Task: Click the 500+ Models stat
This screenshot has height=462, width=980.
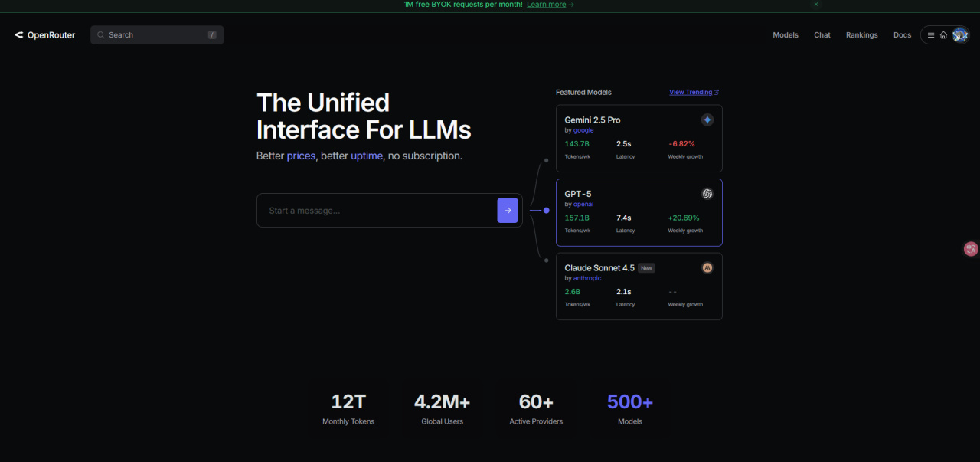Action: tap(630, 409)
